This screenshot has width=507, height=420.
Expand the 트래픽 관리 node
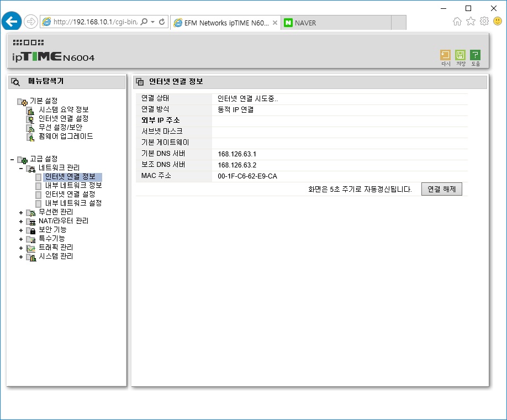tap(20, 248)
